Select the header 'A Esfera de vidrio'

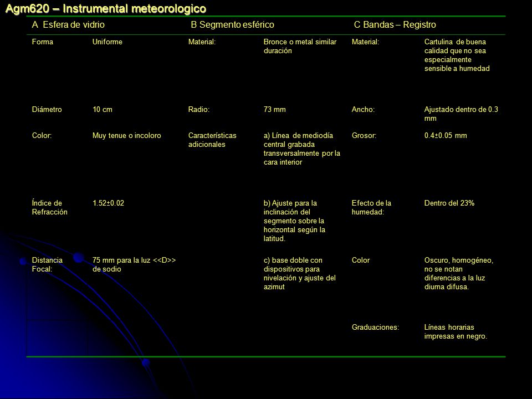click(68, 25)
